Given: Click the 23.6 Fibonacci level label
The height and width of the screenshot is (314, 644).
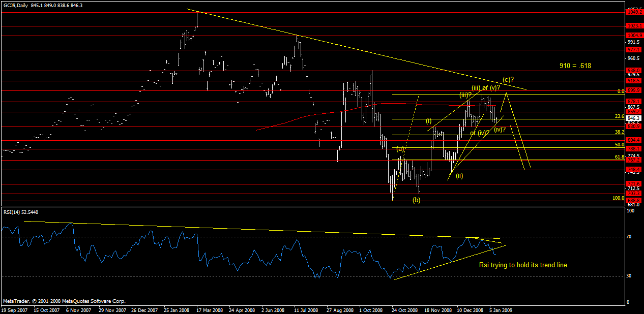Looking at the screenshot, I should coord(619,116).
